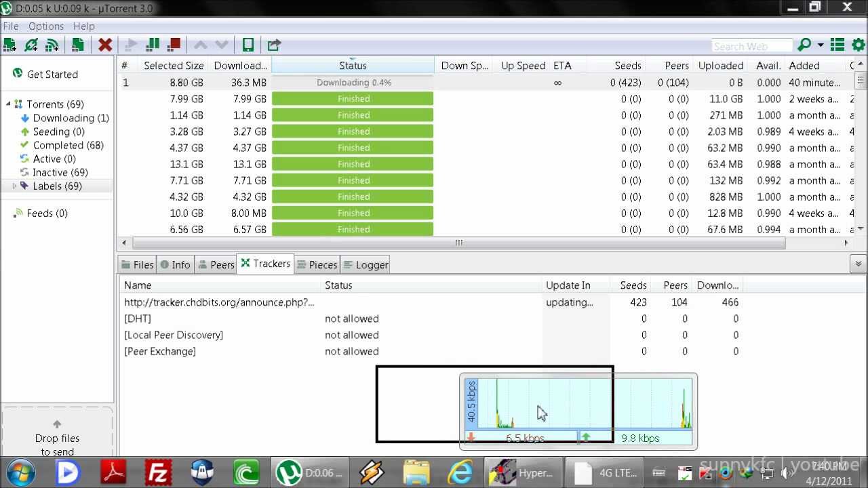Open the Help menu
This screenshot has width=868, height=488.
click(x=84, y=26)
